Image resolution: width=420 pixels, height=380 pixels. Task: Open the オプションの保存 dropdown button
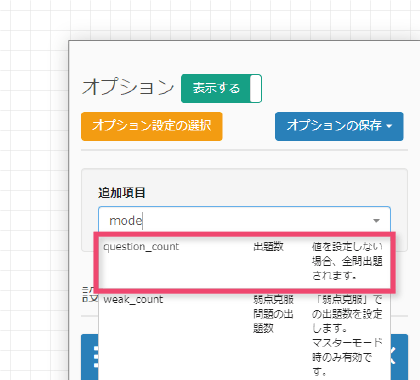click(x=339, y=126)
